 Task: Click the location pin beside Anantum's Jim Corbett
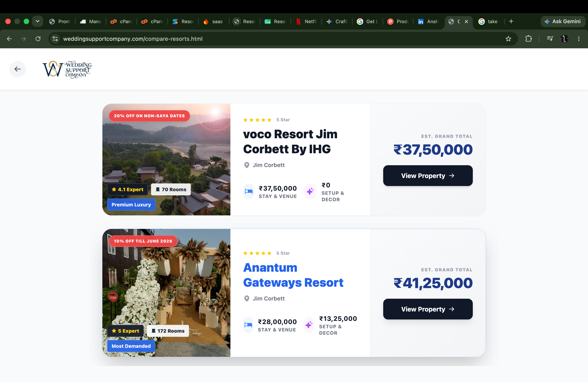click(247, 299)
